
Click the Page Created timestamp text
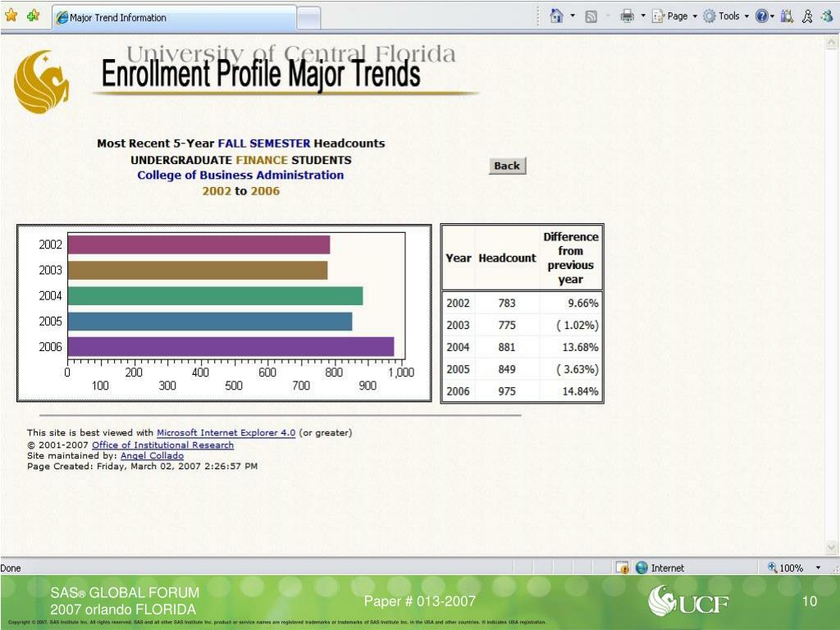pos(143,466)
